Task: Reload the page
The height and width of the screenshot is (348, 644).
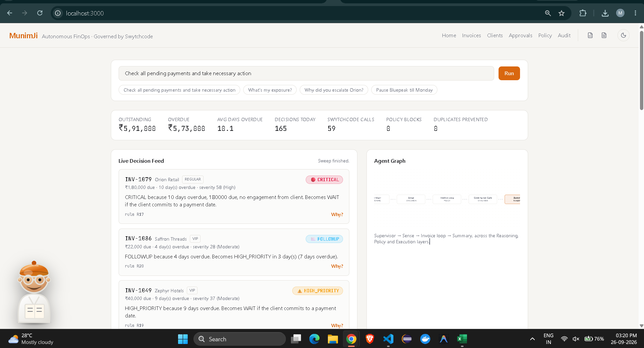Action: coord(40,13)
